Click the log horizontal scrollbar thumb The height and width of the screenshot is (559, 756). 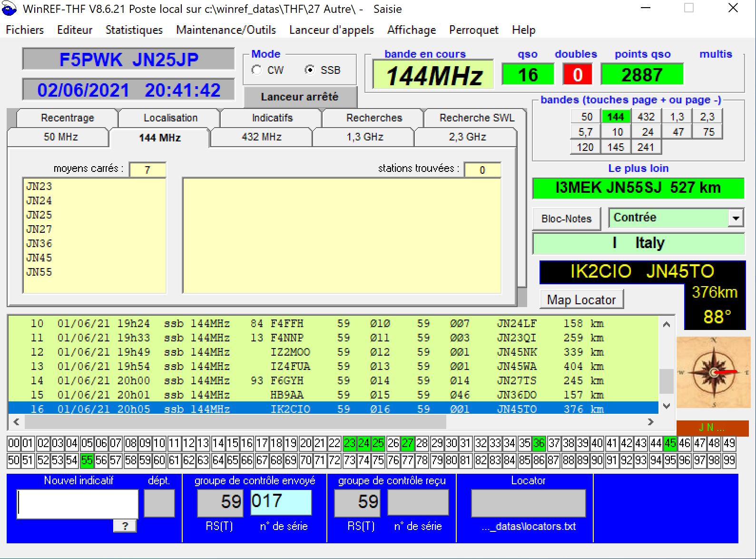point(236,422)
